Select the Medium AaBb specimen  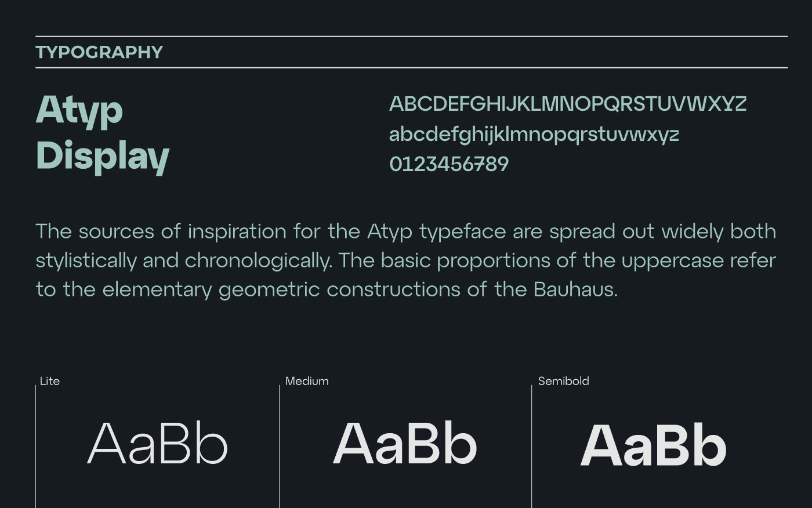coord(405,444)
